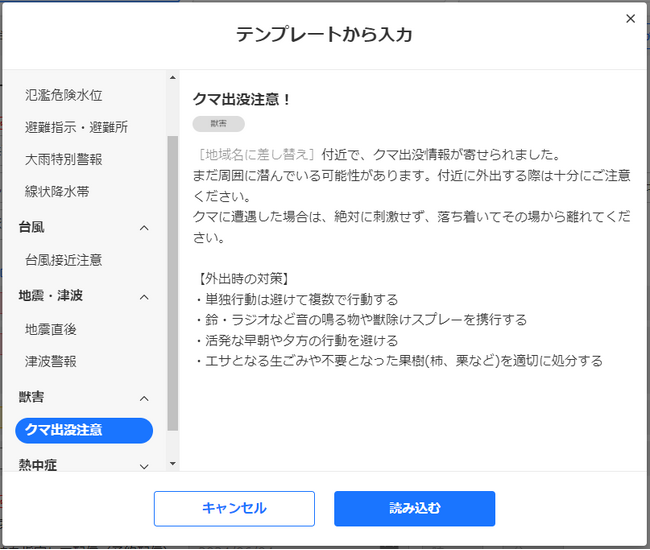Expand the 熱中症 category chevron
650x550 pixels.
[144, 467]
